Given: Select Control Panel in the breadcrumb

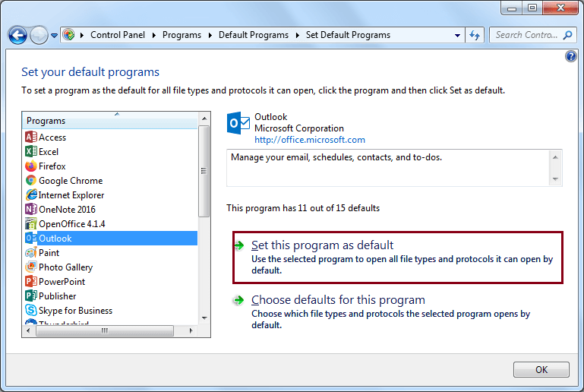Looking at the screenshot, I should (118, 35).
